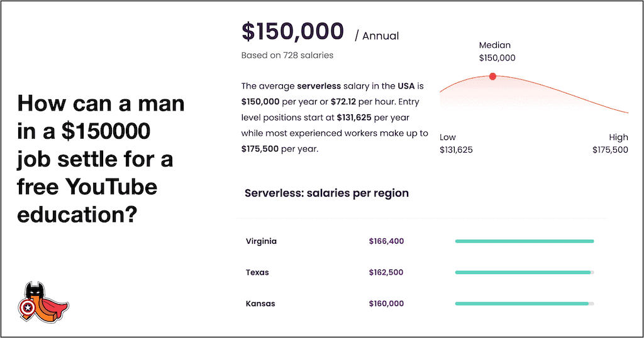Viewport: 644px width, 338px height.
Task: Click the "free YouTube education" headline text
Action: pos(87,187)
